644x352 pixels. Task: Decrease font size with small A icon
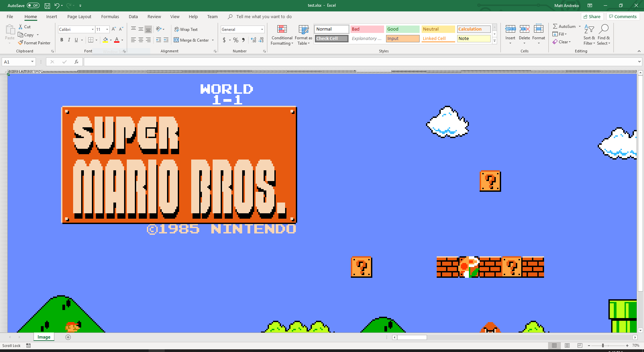[x=121, y=29]
